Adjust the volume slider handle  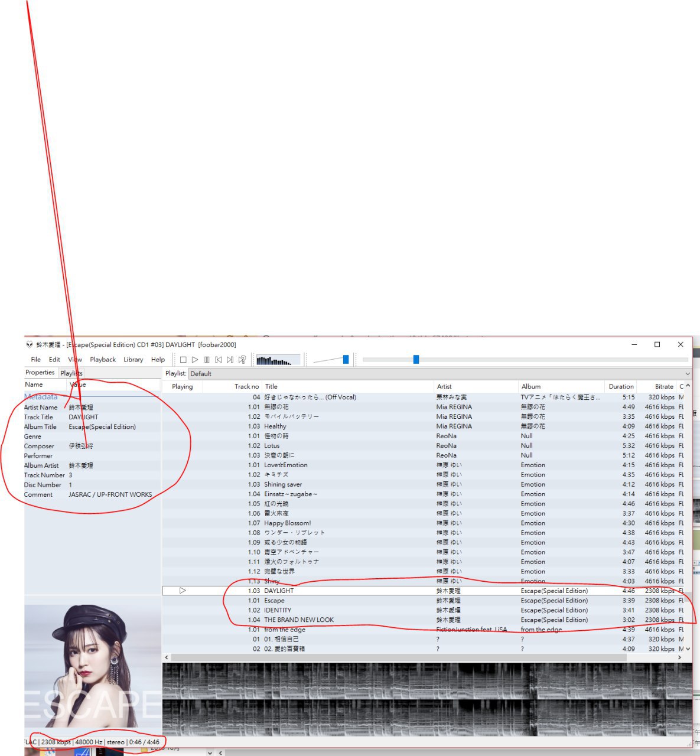pos(346,359)
